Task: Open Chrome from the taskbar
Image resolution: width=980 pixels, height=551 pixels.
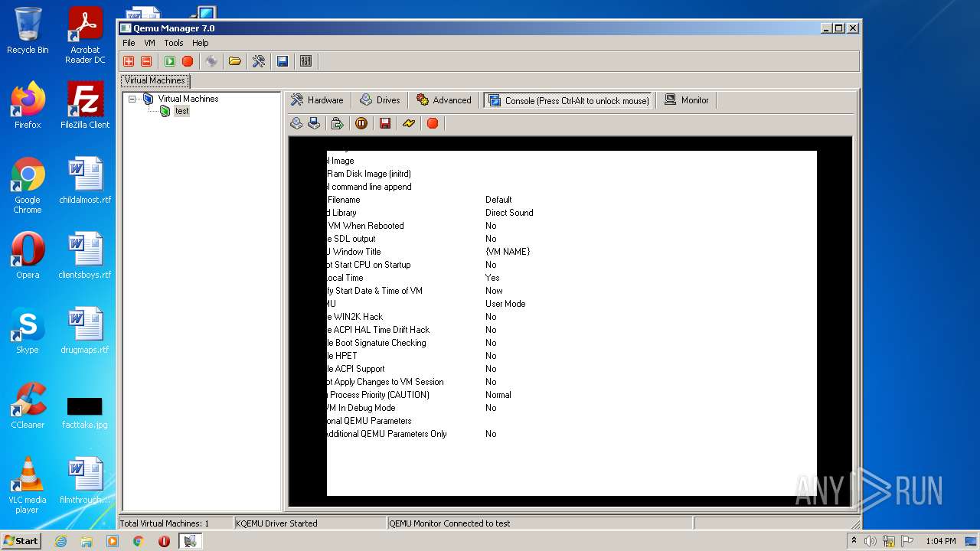Action: click(x=139, y=541)
